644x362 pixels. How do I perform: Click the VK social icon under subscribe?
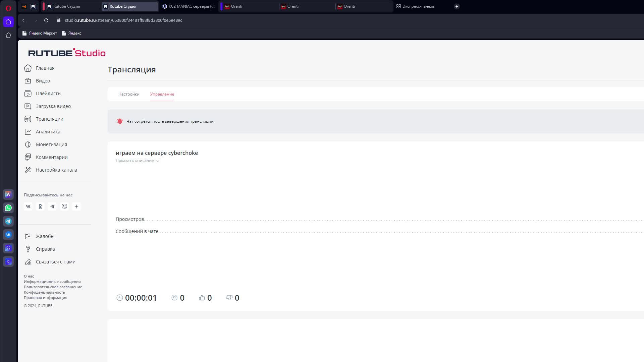(28, 206)
